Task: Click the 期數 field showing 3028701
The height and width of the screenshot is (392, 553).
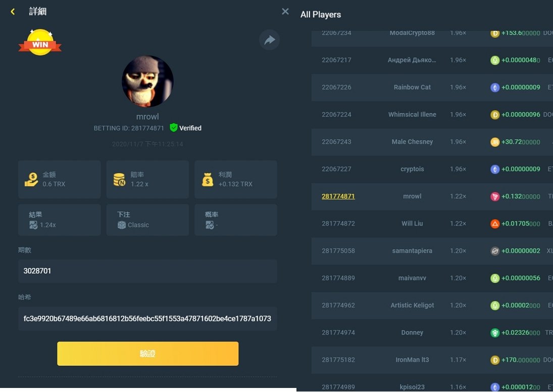Action: coord(147,271)
